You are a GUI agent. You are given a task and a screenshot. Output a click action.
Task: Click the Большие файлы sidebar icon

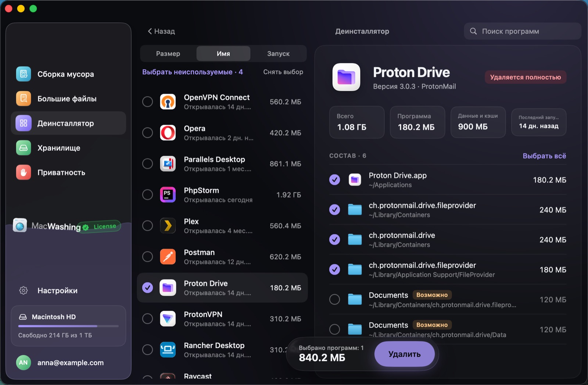click(24, 99)
